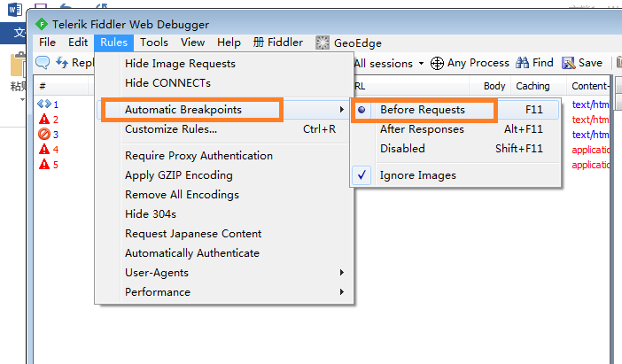The height and width of the screenshot is (364, 622).
Task: Click Customize Rules menu entry
Action: coord(170,129)
